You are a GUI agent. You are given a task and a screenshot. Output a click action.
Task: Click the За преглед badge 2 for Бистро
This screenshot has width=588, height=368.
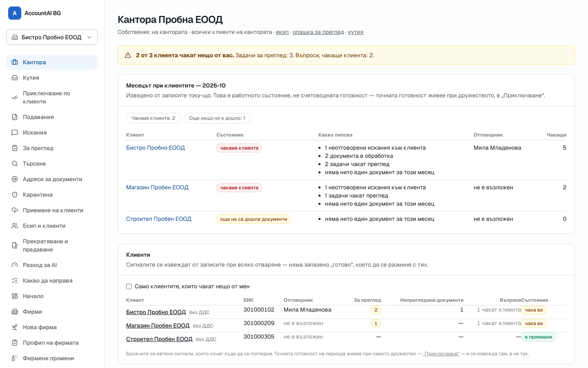pos(376,310)
